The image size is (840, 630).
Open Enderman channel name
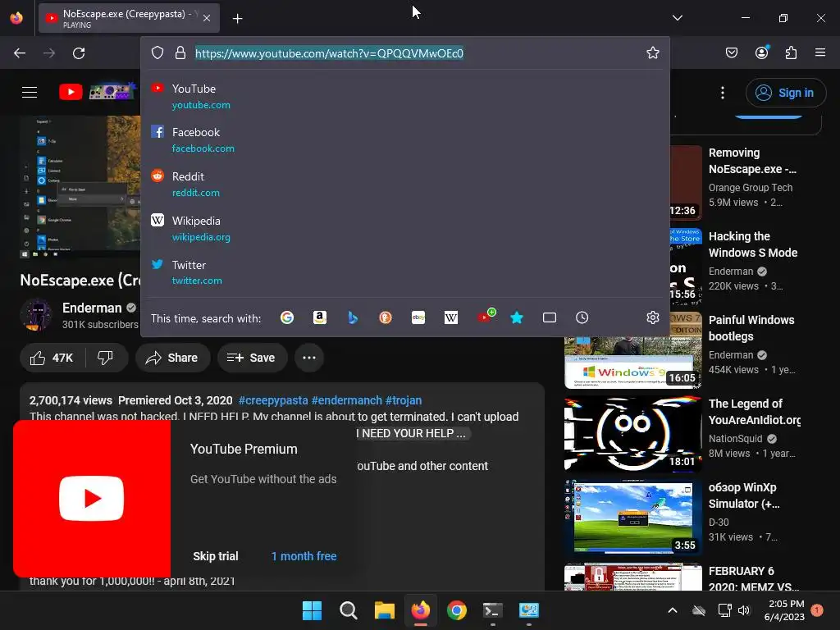(92, 308)
